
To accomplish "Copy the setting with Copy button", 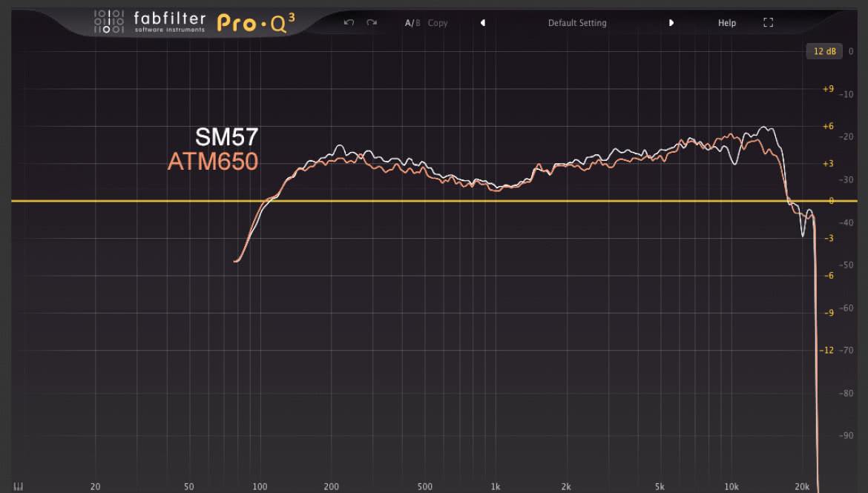I will pyautogui.click(x=437, y=23).
